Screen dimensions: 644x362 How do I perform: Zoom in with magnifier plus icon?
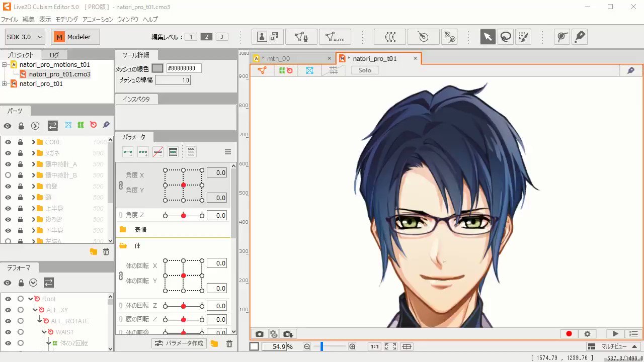point(352,347)
